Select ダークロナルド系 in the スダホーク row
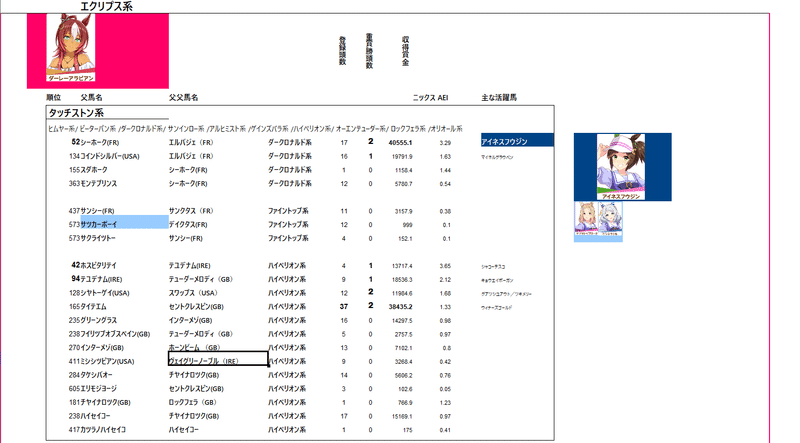800x443 pixels. click(290, 170)
